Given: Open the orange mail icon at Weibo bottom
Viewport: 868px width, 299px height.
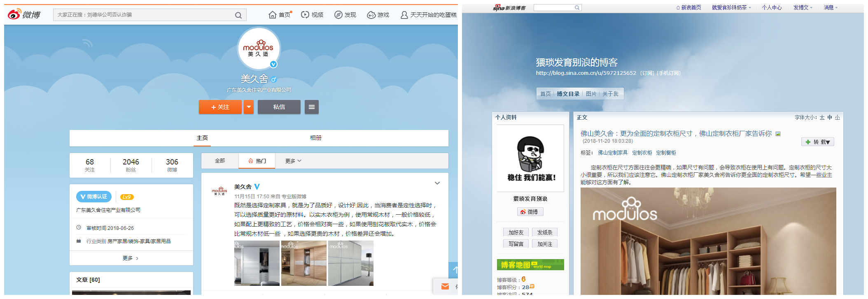Looking at the screenshot, I should [x=445, y=286].
